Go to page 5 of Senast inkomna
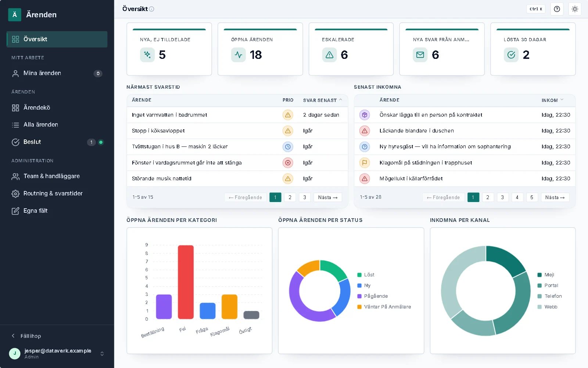Screen dimensions: 588x368 tap(532, 197)
